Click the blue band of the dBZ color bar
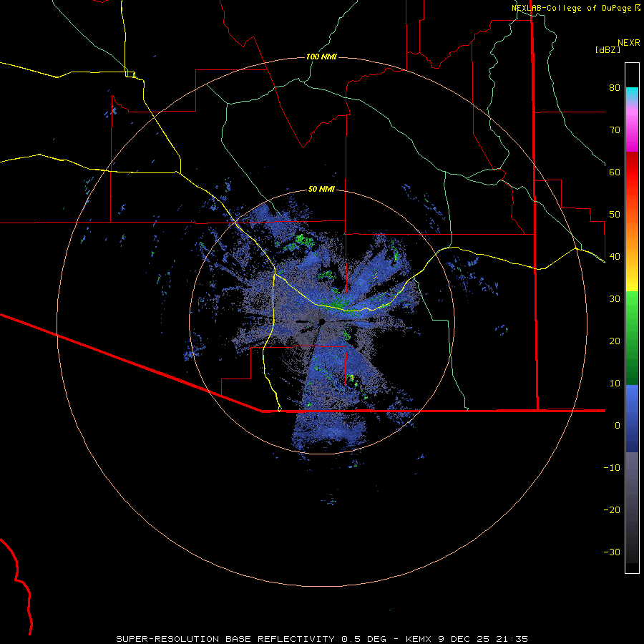 [x=632, y=419]
